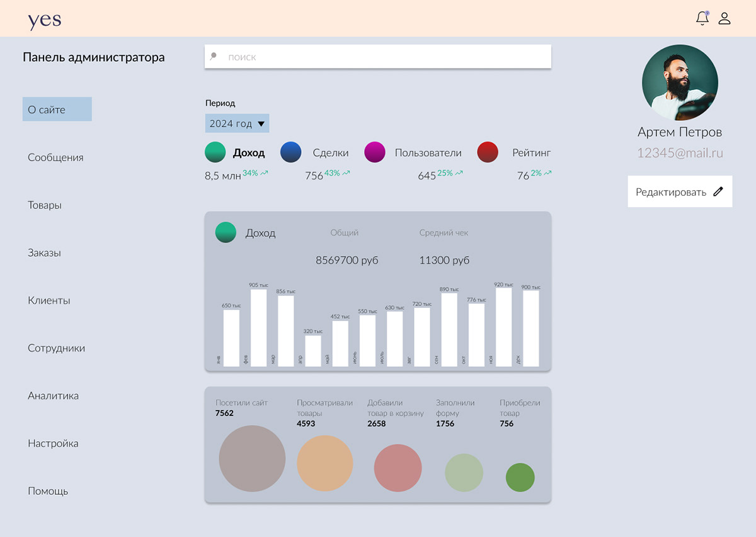756x537 pixels.
Task: Click the yes logo
Action: coord(45,20)
